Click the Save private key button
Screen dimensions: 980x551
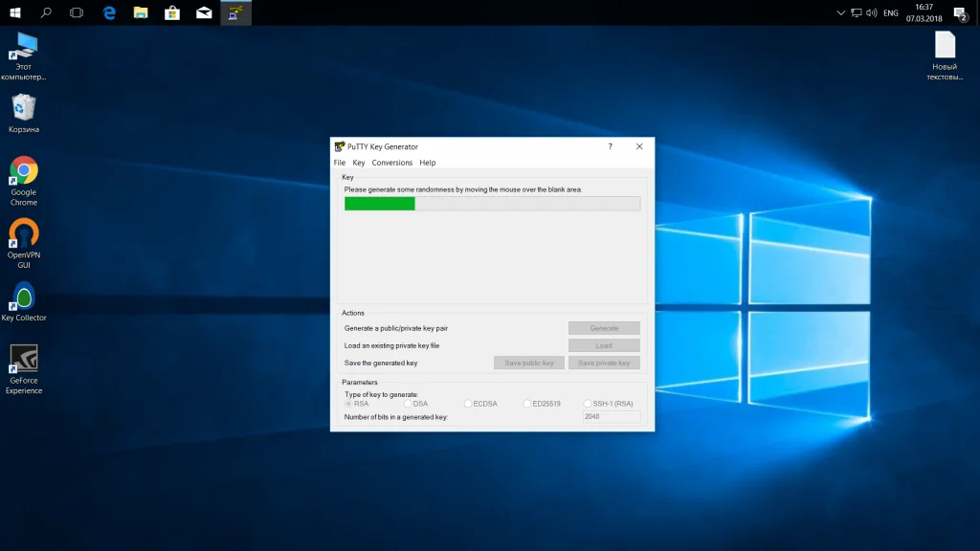tap(604, 363)
